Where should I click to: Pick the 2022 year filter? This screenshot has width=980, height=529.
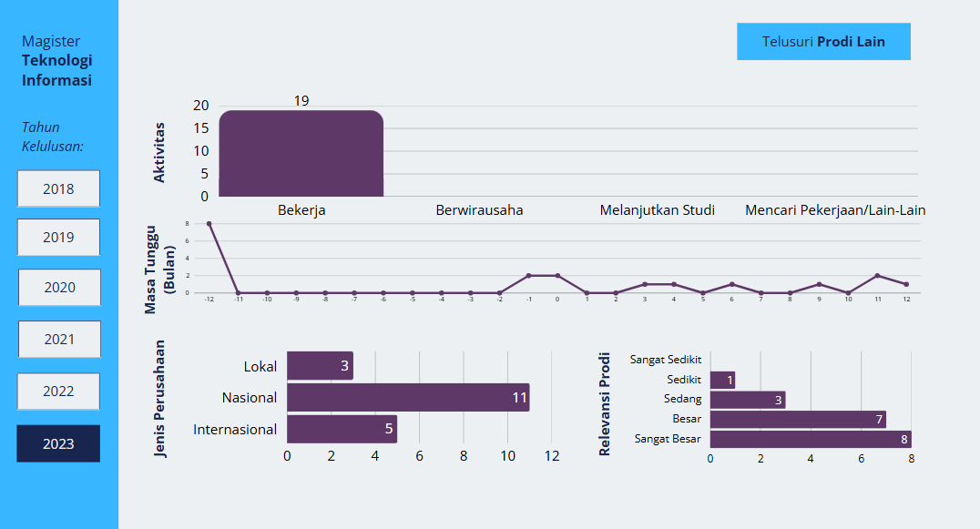coord(58,391)
